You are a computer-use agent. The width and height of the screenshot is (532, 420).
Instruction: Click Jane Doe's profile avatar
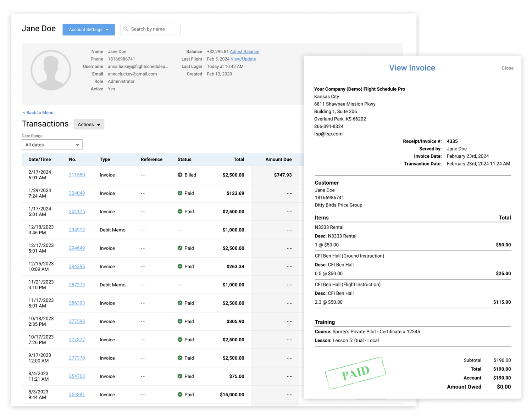pyautogui.click(x=51, y=70)
